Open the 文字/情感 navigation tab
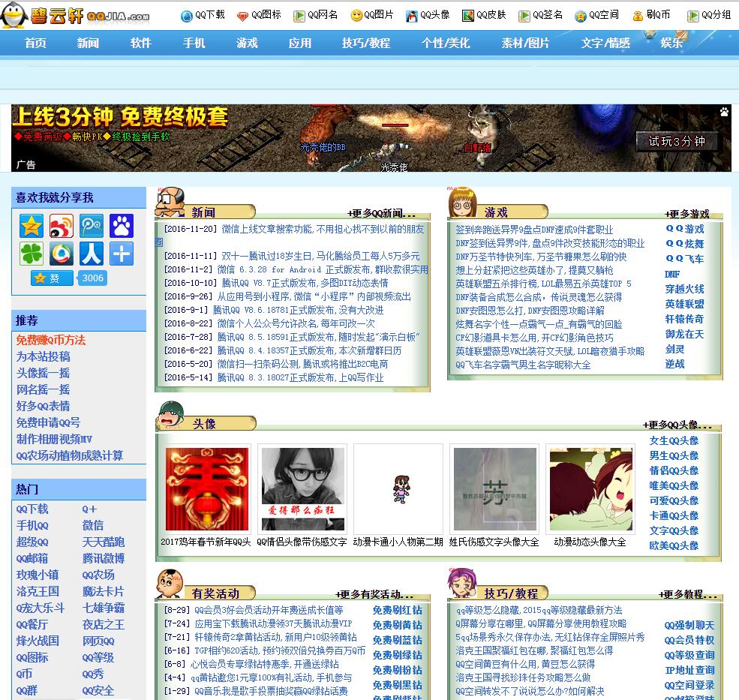This screenshot has width=739, height=700. click(605, 43)
